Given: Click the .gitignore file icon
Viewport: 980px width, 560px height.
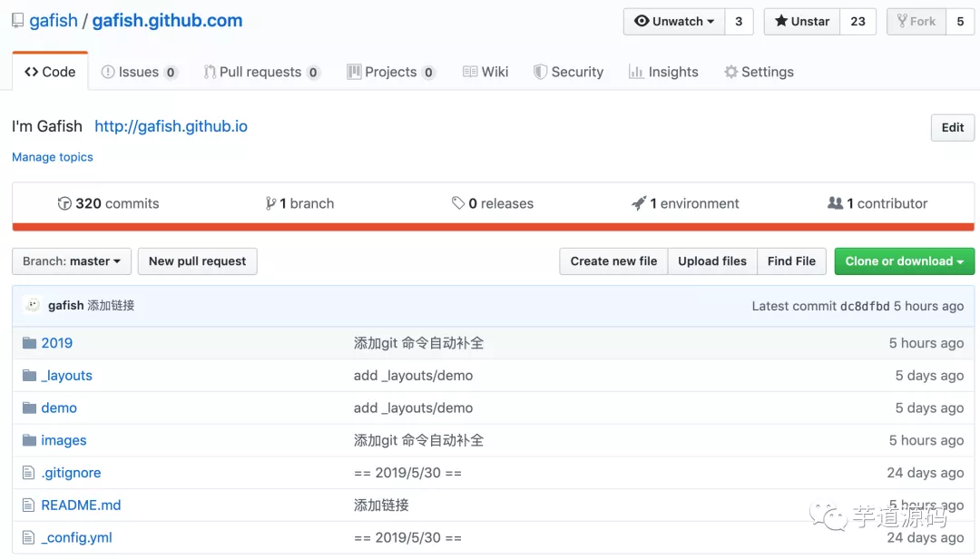Looking at the screenshot, I should [x=26, y=473].
